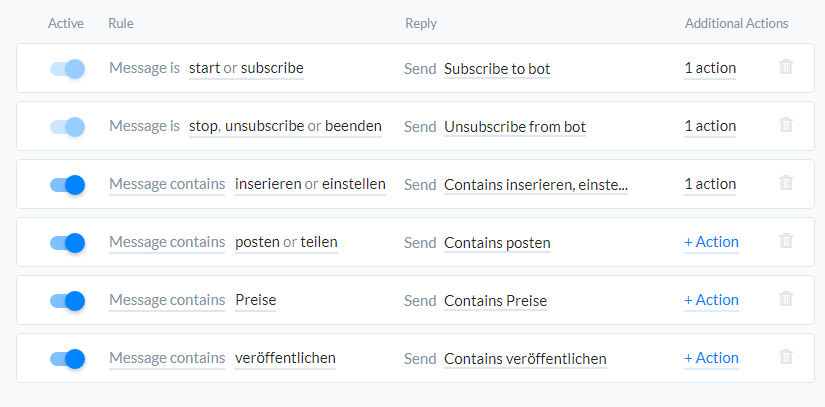Delete the Preise rule with trash icon
Image resolution: width=825 pixels, height=407 pixels.
tap(786, 299)
